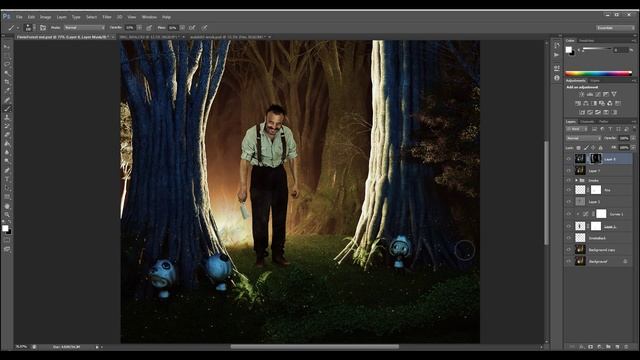This screenshot has height=360, width=640.
Task: Create a new layer from Layers panel bottom
Action: click(617, 347)
